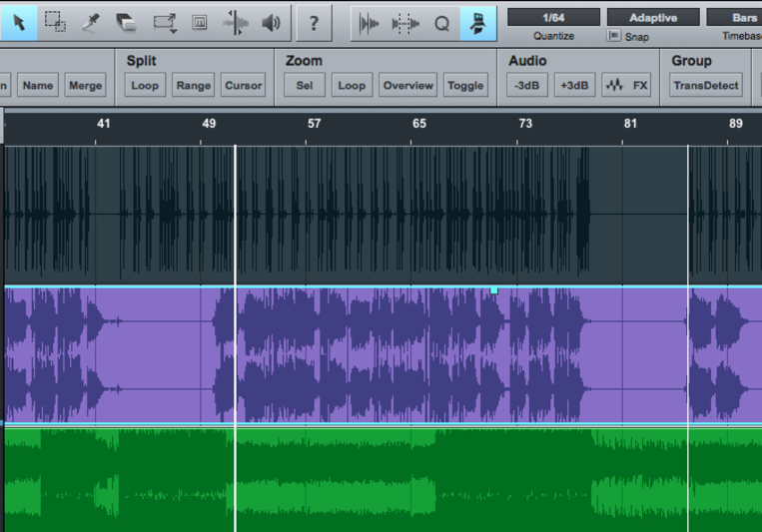
Task: Click Cursor in the Split group
Action: point(244,86)
